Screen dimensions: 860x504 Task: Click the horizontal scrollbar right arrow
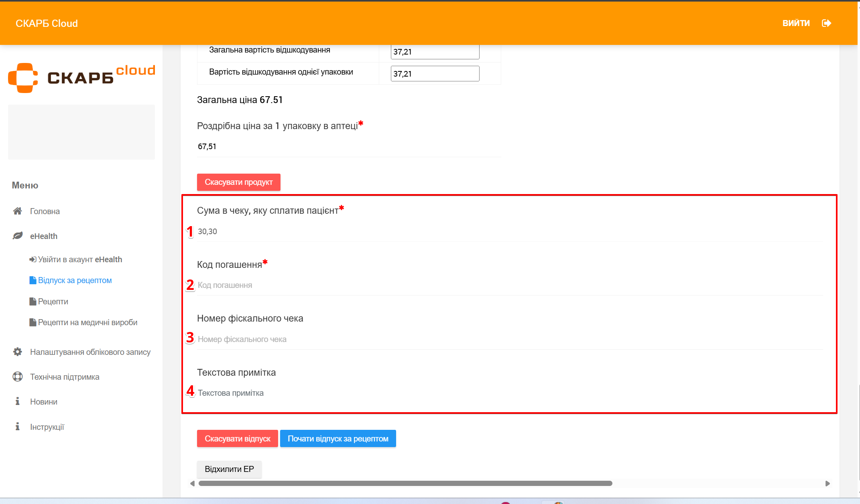(x=827, y=484)
